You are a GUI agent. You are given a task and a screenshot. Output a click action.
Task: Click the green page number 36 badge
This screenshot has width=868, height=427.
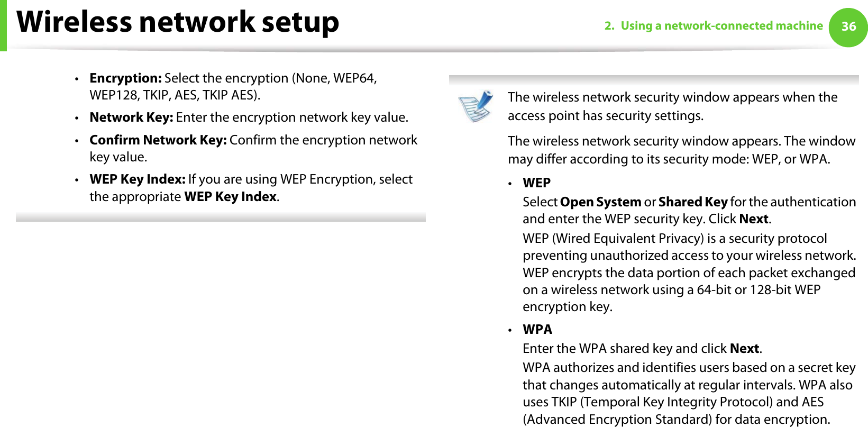tap(848, 26)
